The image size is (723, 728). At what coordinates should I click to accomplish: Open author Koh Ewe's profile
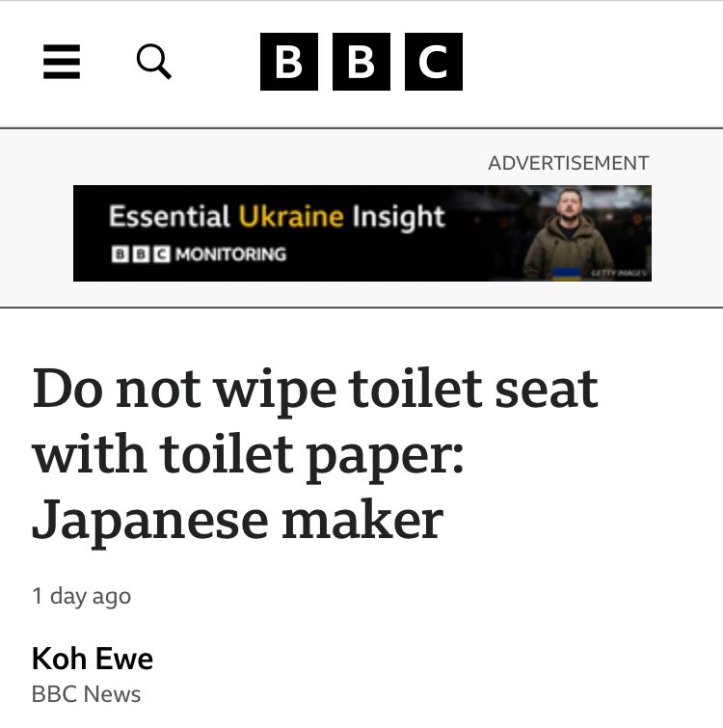click(x=93, y=659)
